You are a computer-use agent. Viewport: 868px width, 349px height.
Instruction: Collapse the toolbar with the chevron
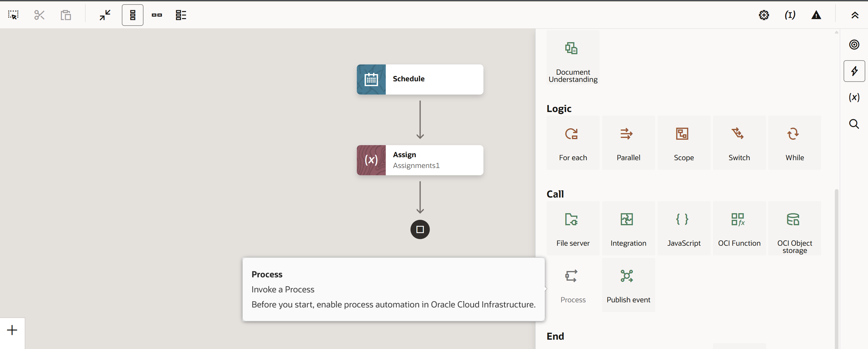(855, 15)
